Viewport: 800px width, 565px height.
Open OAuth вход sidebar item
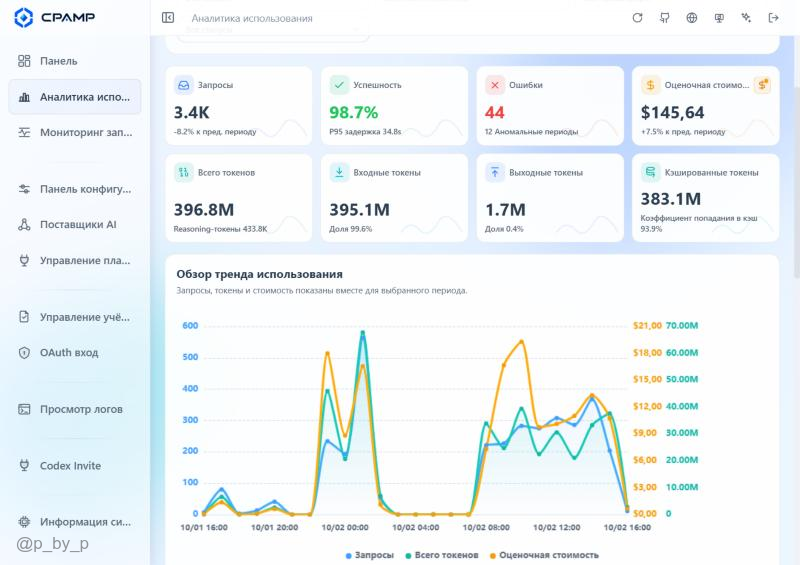pyautogui.click(x=75, y=353)
